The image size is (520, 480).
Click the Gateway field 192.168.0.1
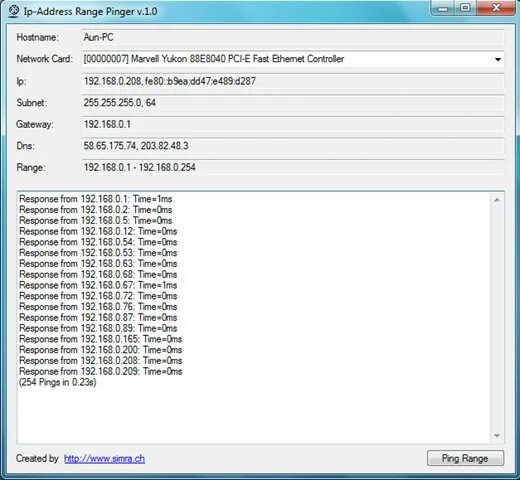pos(293,124)
